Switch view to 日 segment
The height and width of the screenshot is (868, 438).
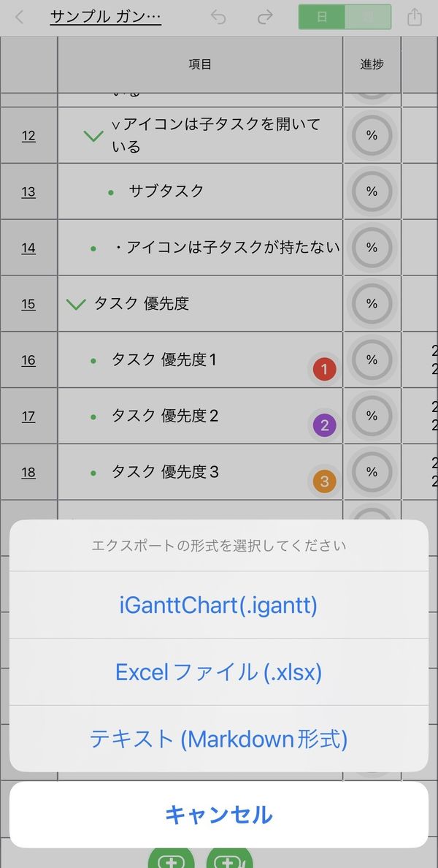(x=321, y=17)
